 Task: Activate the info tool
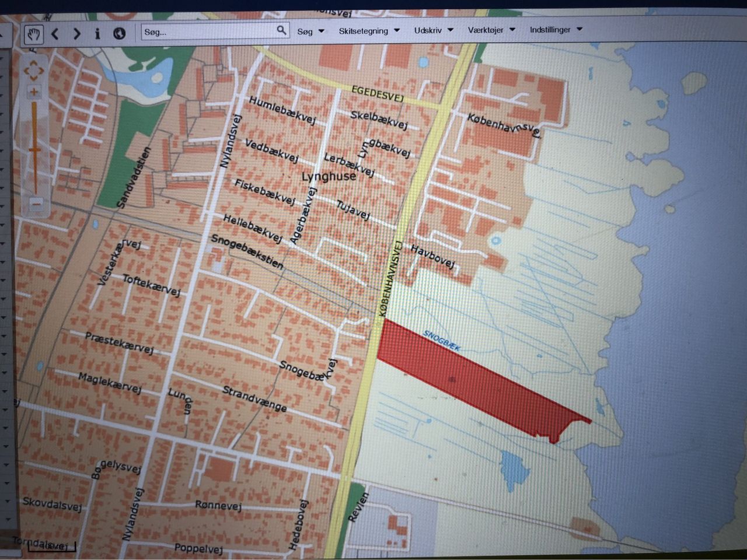(x=97, y=33)
